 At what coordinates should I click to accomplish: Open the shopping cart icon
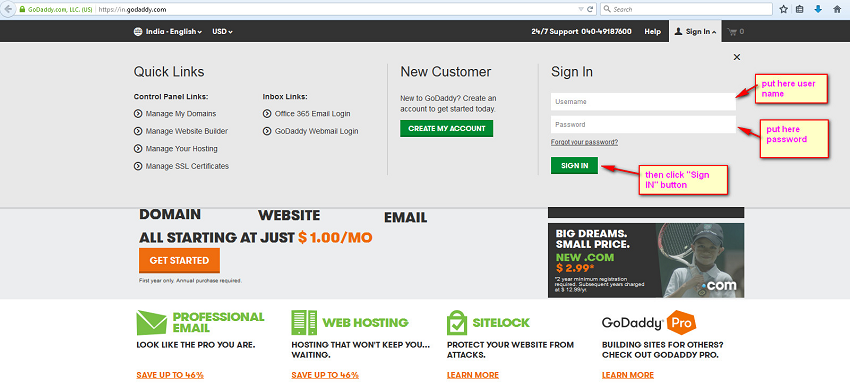732,31
